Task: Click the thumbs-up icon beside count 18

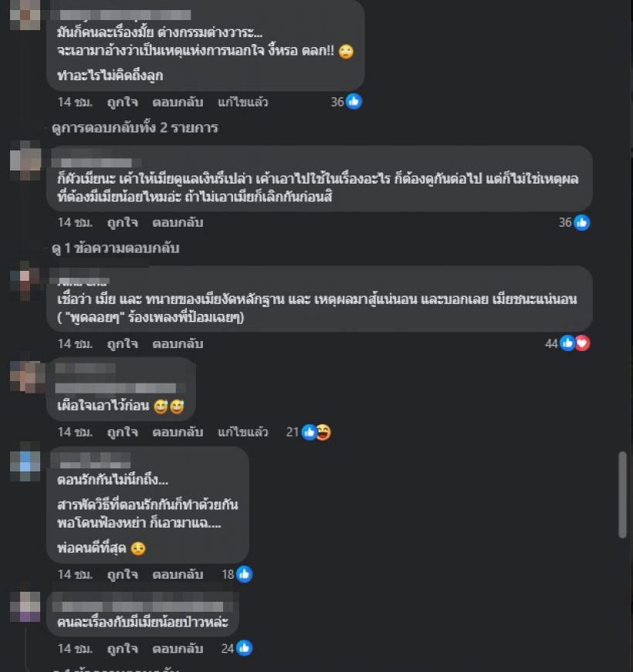Action: [x=244, y=574]
